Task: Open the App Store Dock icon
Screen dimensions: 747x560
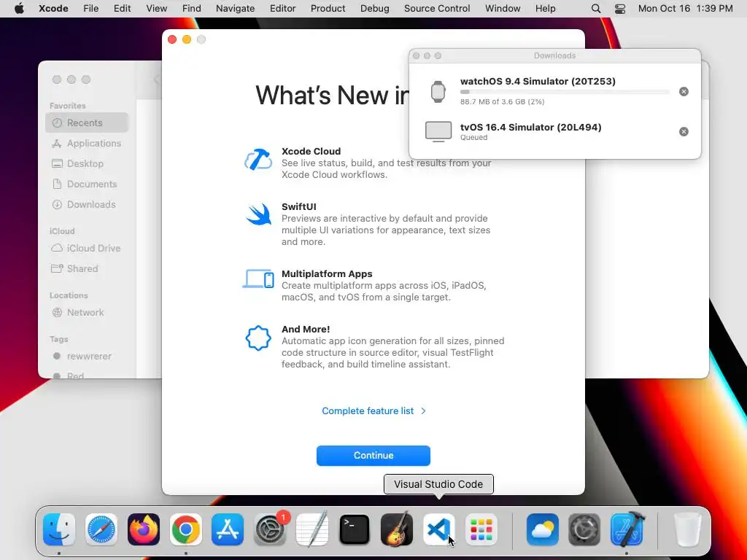Action: tap(228, 529)
